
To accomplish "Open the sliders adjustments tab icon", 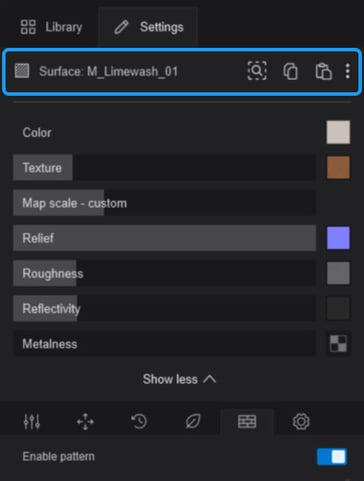I will [x=32, y=422].
